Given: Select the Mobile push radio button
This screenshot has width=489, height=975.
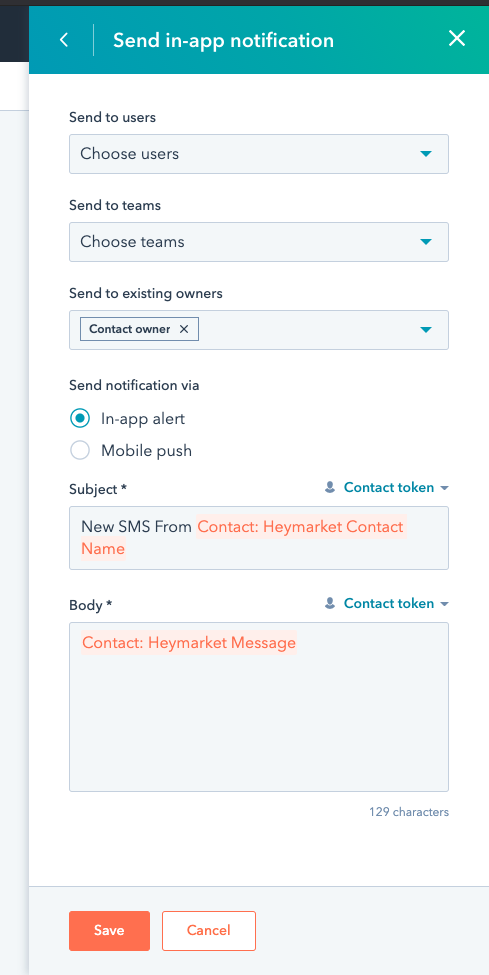Looking at the screenshot, I should point(80,450).
